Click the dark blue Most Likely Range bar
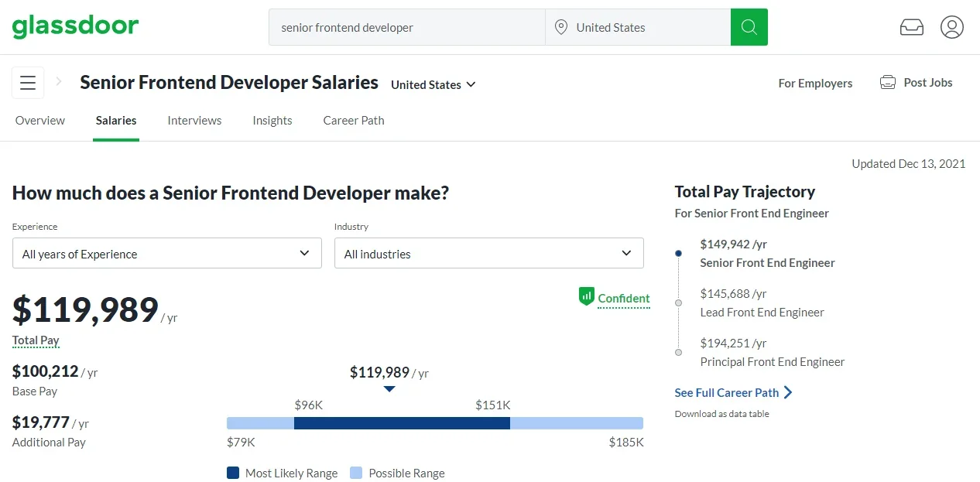This screenshot has width=980, height=482. 402,423
